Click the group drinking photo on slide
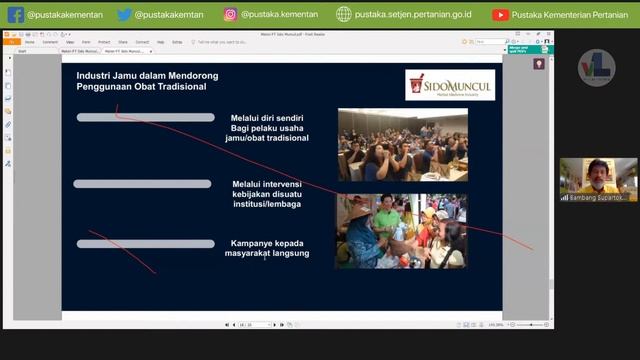 coord(403,145)
